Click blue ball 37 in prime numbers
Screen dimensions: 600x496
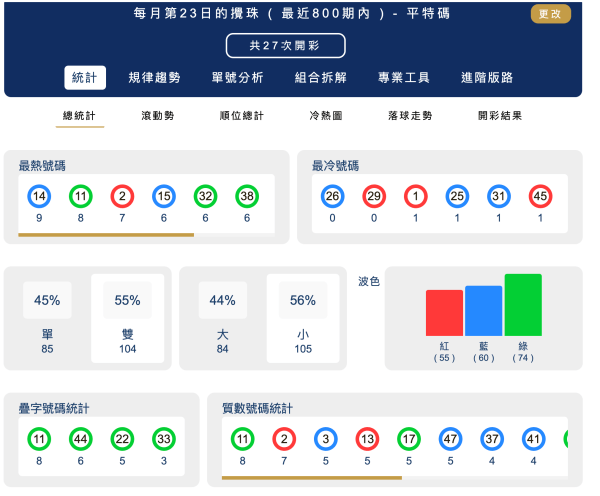click(x=490, y=439)
